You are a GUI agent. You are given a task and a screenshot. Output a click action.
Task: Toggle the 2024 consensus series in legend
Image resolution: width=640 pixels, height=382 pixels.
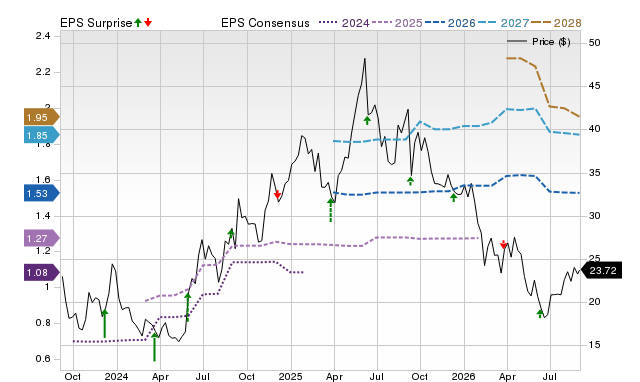point(344,23)
